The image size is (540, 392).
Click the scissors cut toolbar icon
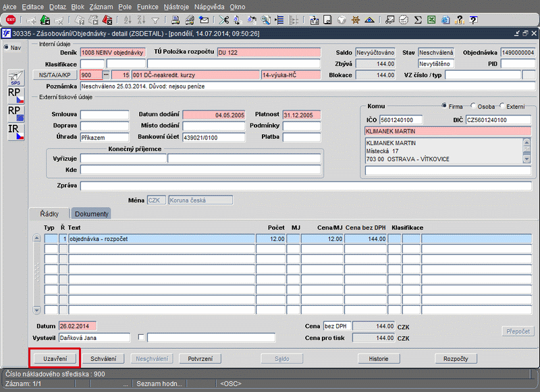[223, 20]
